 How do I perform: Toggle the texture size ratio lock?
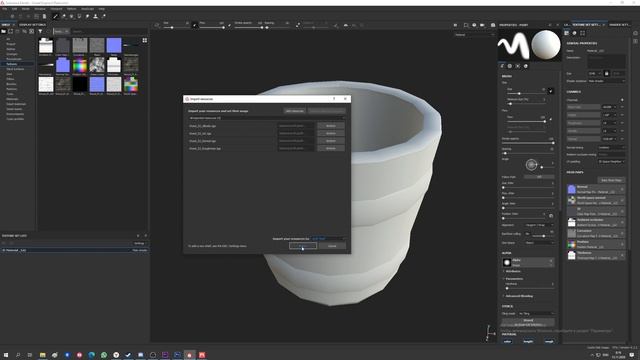click(x=607, y=73)
